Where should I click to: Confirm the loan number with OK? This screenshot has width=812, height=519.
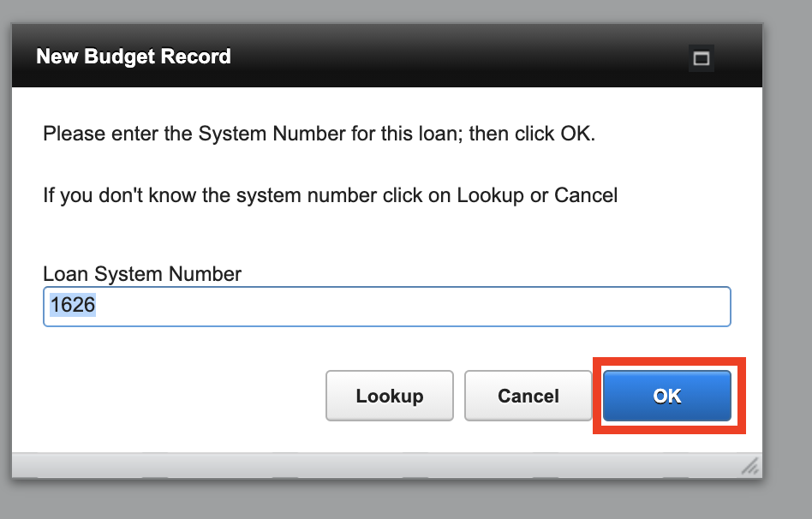point(667,396)
